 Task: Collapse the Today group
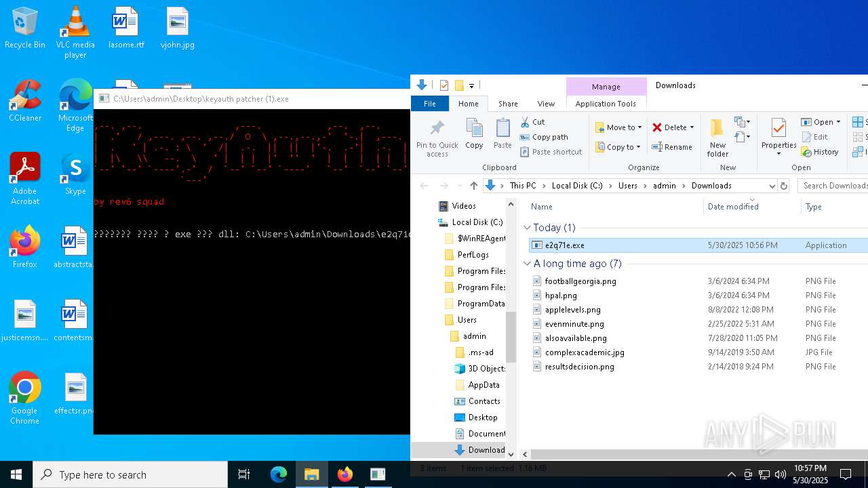click(x=527, y=228)
